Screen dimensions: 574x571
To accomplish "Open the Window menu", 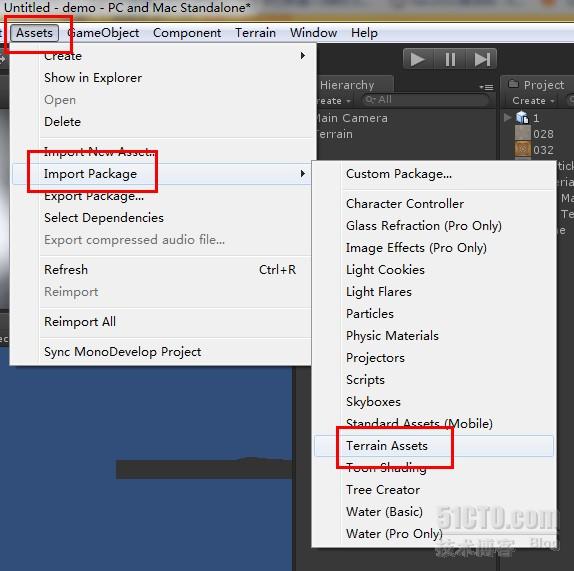I will (313, 33).
